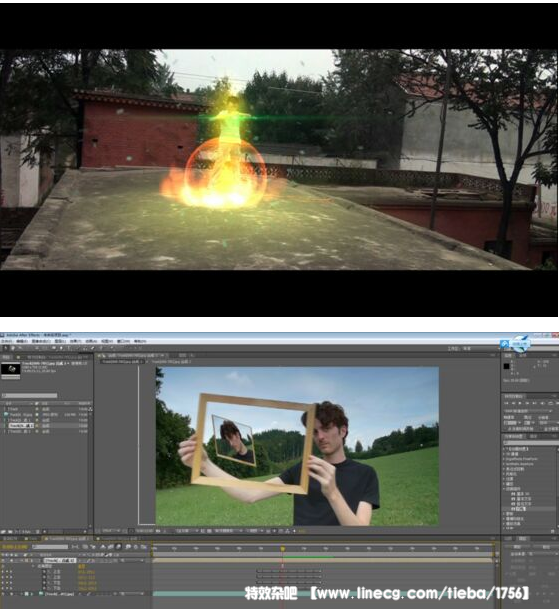Click the current time indicator on timeline ruler
The image size is (559, 610).
tap(283, 549)
